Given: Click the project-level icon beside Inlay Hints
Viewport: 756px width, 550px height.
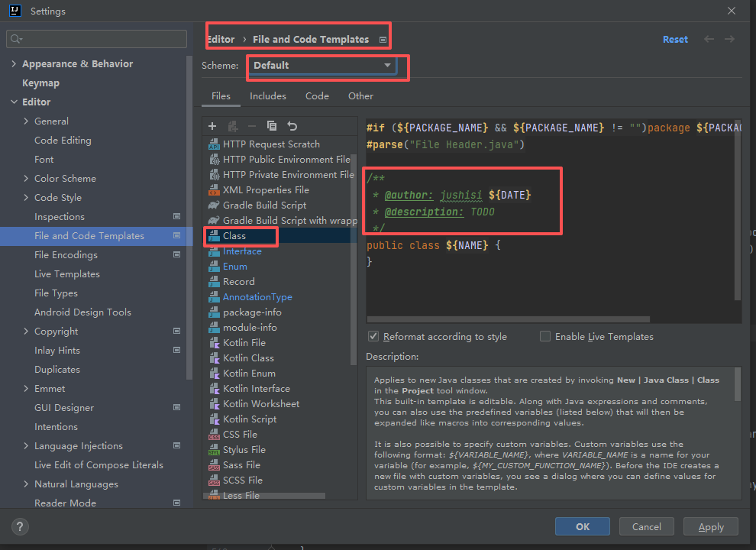Looking at the screenshot, I should [x=177, y=351].
